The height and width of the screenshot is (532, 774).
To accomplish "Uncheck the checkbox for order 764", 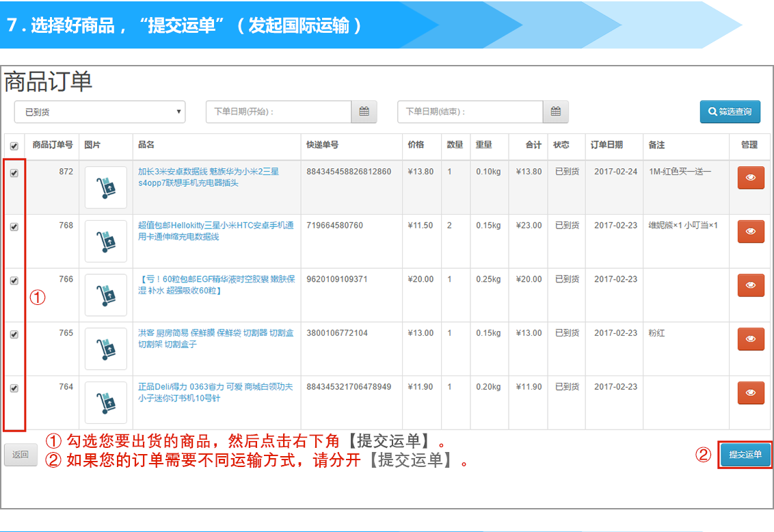I will tap(14, 388).
